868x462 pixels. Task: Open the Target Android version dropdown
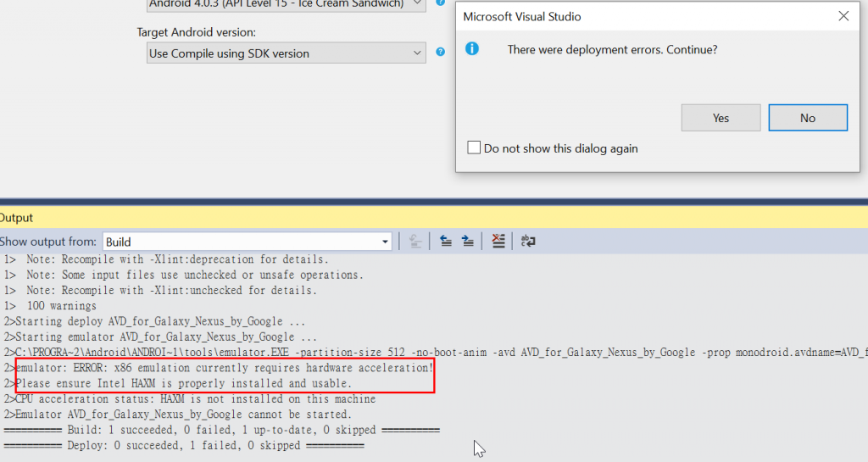287,53
